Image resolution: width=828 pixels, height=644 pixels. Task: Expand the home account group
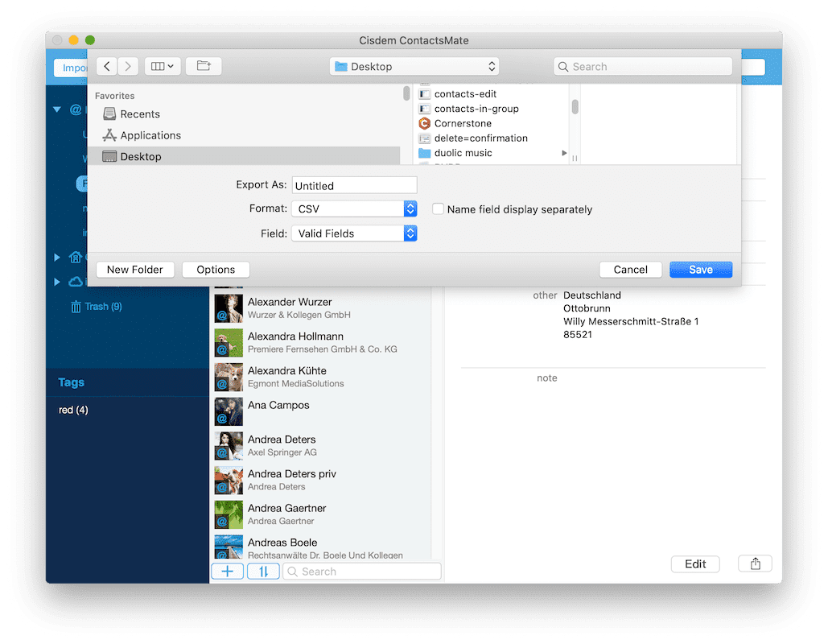pyautogui.click(x=57, y=258)
